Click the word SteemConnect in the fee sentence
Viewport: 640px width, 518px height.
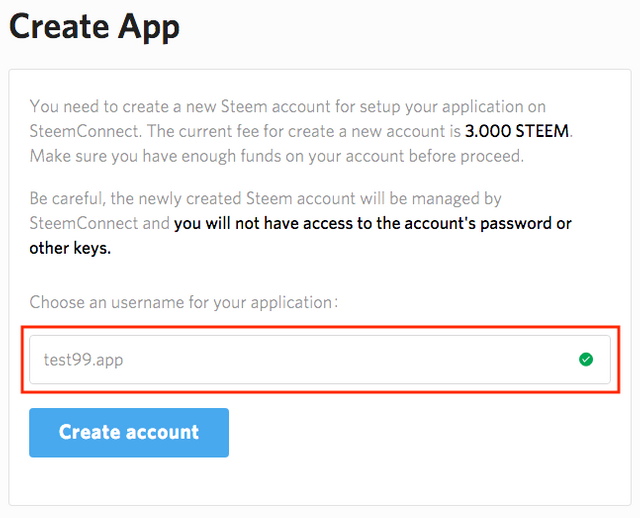point(85,131)
